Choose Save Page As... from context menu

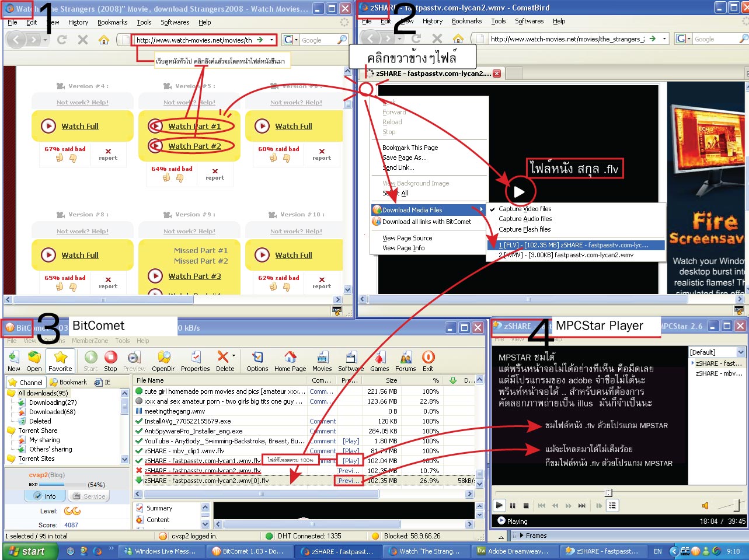(404, 157)
